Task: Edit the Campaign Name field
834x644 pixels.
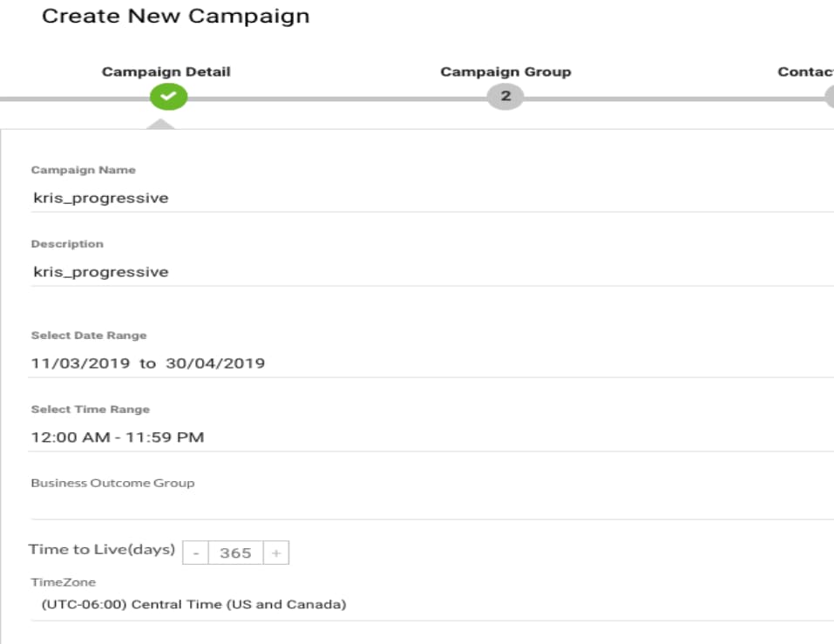Action: pyautogui.click(x=432, y=198)
